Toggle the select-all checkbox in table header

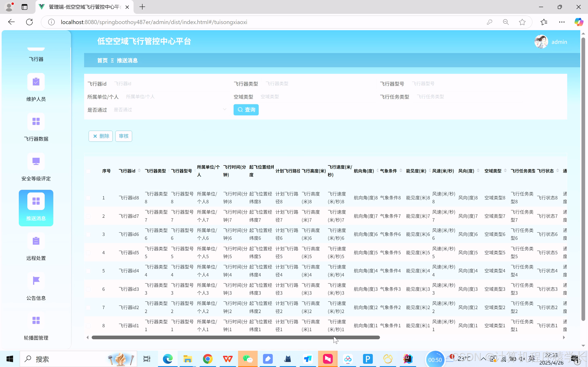pos(88,171)
